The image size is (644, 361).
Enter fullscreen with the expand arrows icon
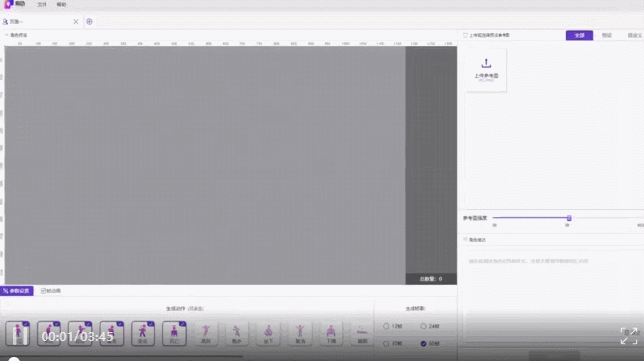pos(629,336)
